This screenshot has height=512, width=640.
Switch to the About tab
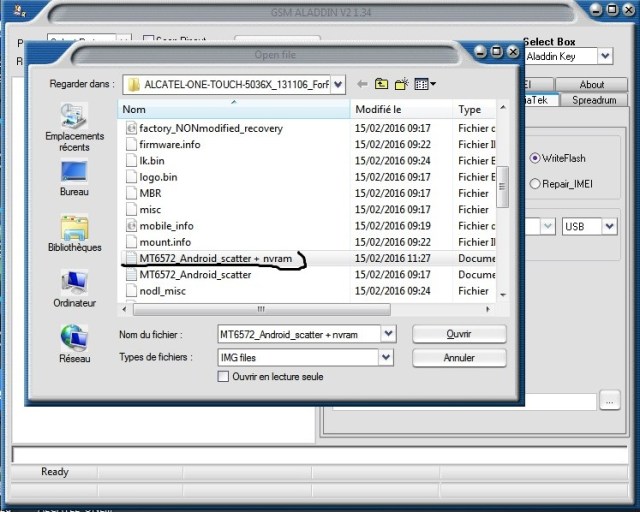click(x=592, y=85)
